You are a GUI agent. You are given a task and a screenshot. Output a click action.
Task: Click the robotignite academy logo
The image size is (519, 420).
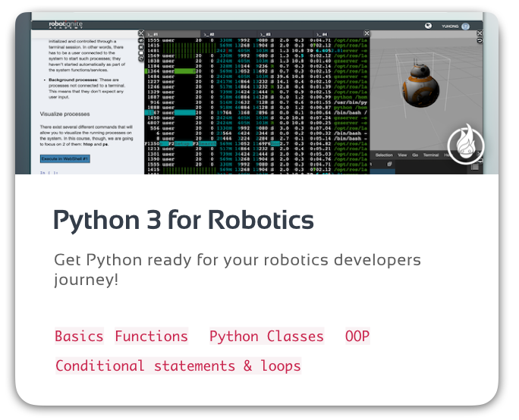(x=65, y=25)
